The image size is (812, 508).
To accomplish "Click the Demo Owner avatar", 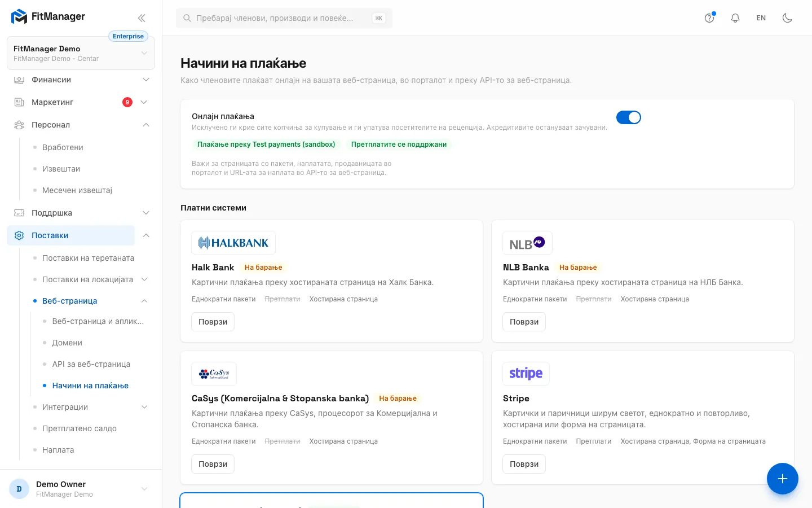I will tap(19, 489).
